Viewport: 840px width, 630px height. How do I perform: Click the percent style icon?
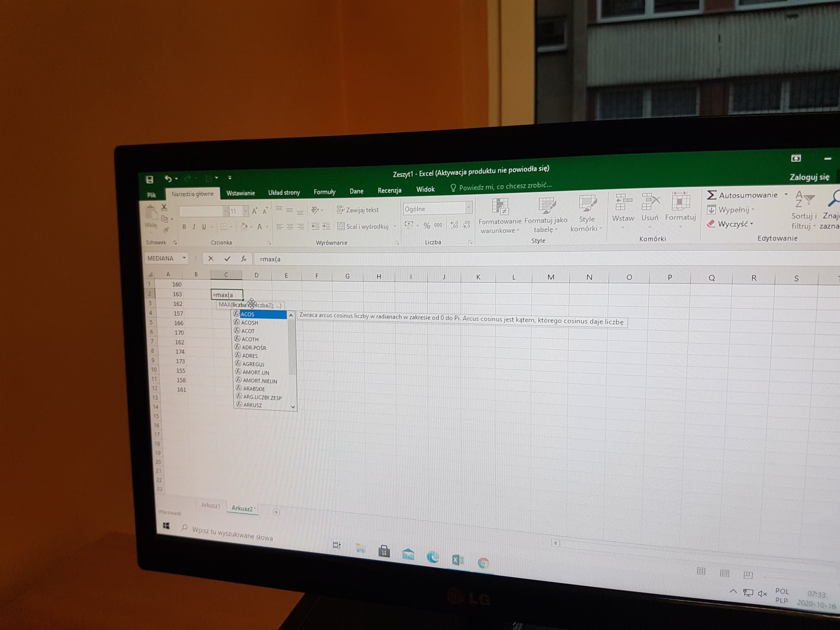(x=427, y=225)
